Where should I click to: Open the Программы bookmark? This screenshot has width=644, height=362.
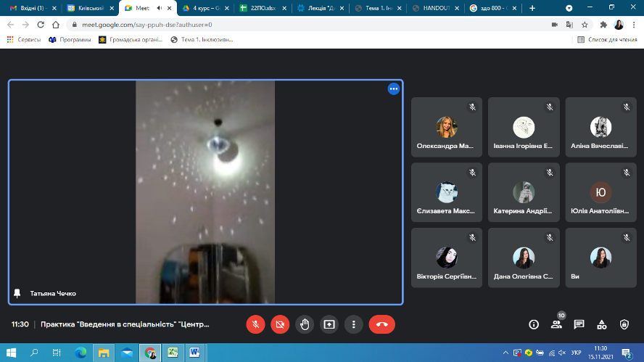click(70, 39)
